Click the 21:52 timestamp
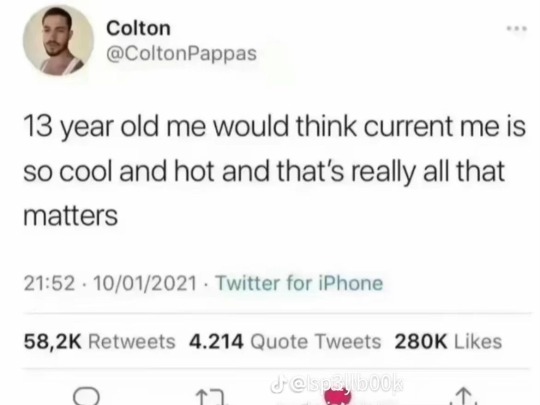The image size is (540, 405). [x=49, y=283]
